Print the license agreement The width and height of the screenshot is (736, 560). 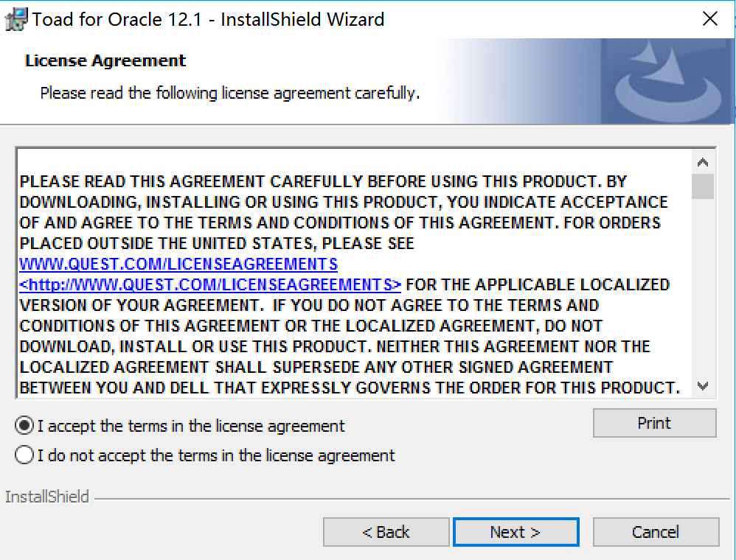point(654,423)
